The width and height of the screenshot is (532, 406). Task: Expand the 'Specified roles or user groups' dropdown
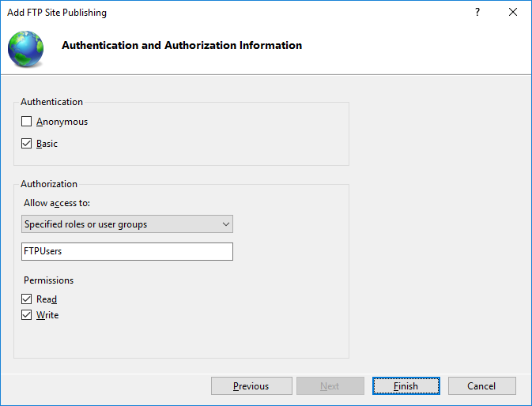tap(127, 224)
